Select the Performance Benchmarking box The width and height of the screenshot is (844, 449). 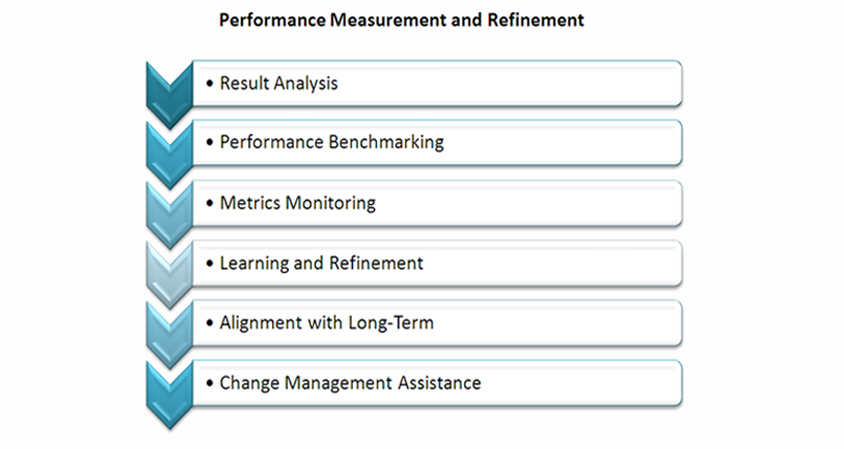coord(437,143)
